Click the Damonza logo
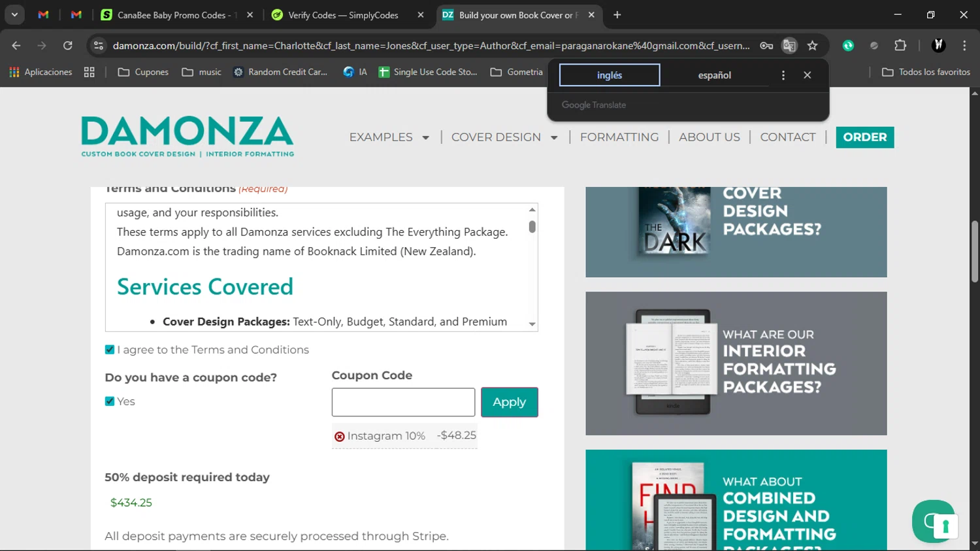 188,137
